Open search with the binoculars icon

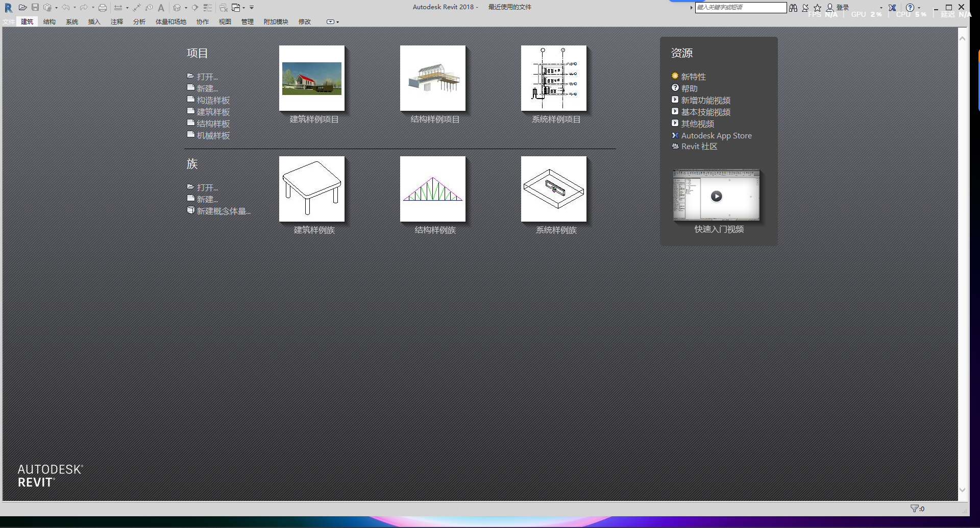coord(793,7)
